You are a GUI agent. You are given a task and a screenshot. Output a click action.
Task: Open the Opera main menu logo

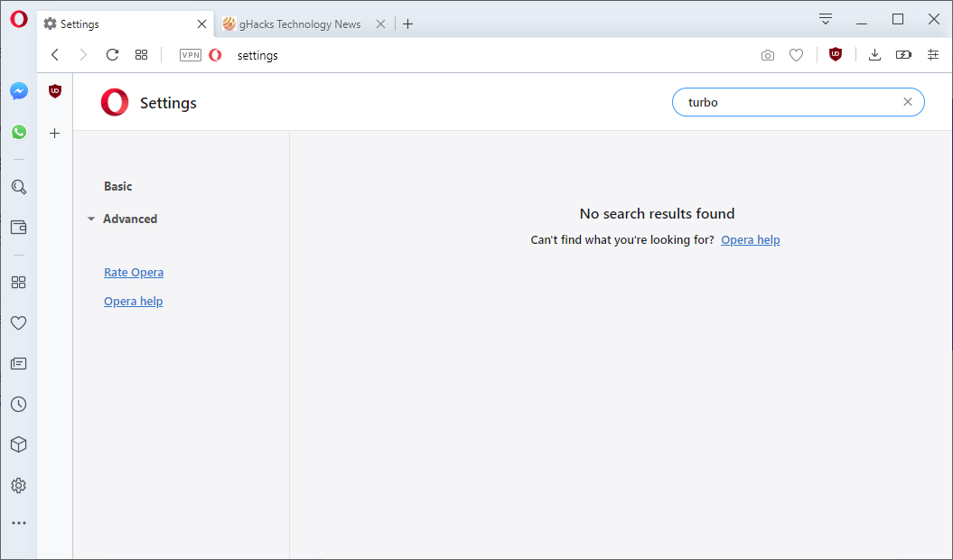point(19,20)
